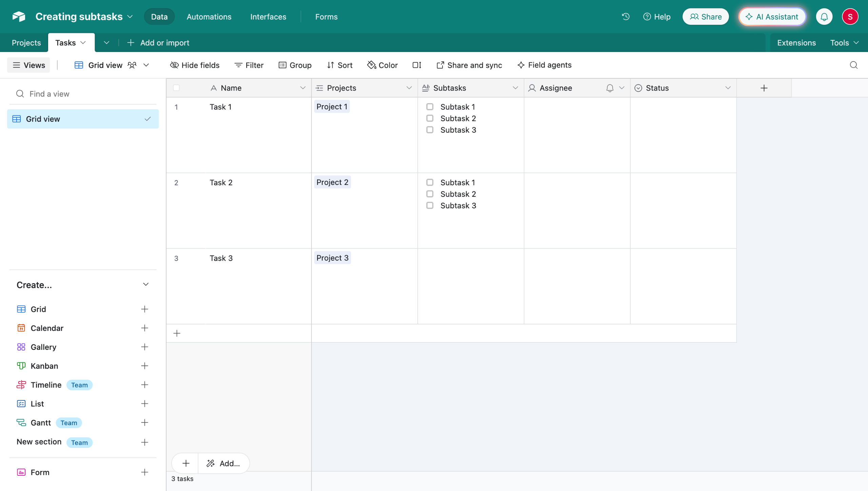Add a Calendar view with plus icon
Viewport: 868px width, 491px height.
tap(144, 328)
